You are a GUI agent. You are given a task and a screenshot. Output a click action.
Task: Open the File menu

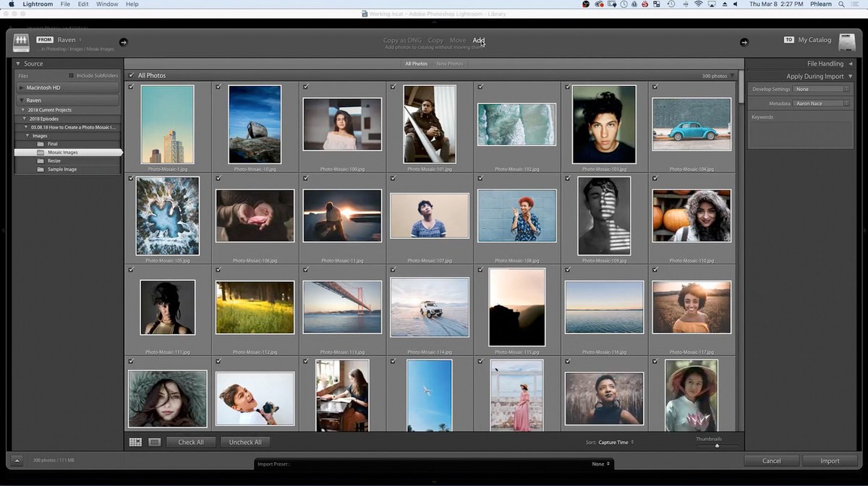tap(65, 4)
